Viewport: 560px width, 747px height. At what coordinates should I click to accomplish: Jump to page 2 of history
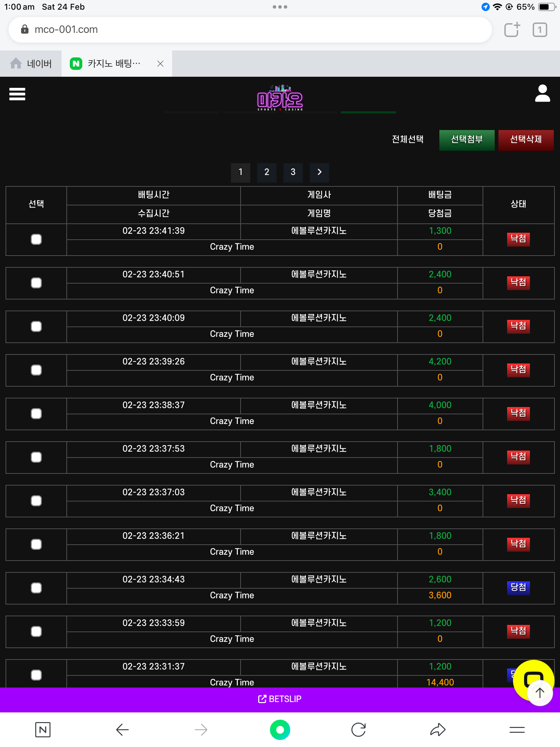pos(267,172)
